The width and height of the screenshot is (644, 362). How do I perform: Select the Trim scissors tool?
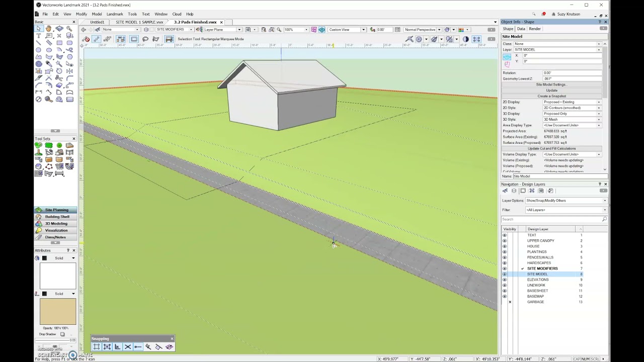tap(59, 78)
